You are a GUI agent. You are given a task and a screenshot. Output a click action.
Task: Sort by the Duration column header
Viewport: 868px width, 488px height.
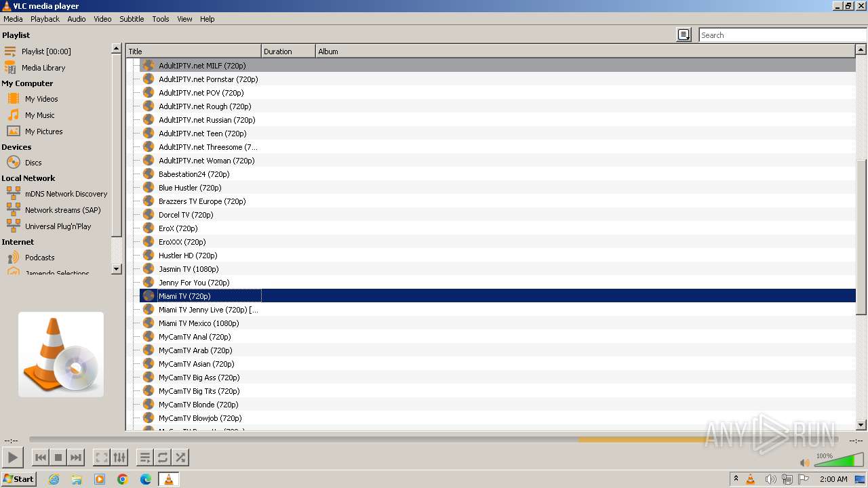point(289,52)
